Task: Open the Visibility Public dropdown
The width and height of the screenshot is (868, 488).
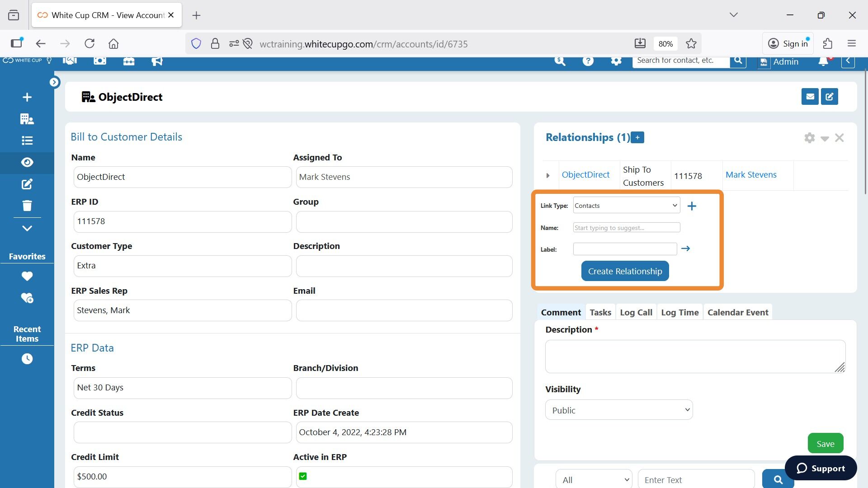Action: click(618, 410)
